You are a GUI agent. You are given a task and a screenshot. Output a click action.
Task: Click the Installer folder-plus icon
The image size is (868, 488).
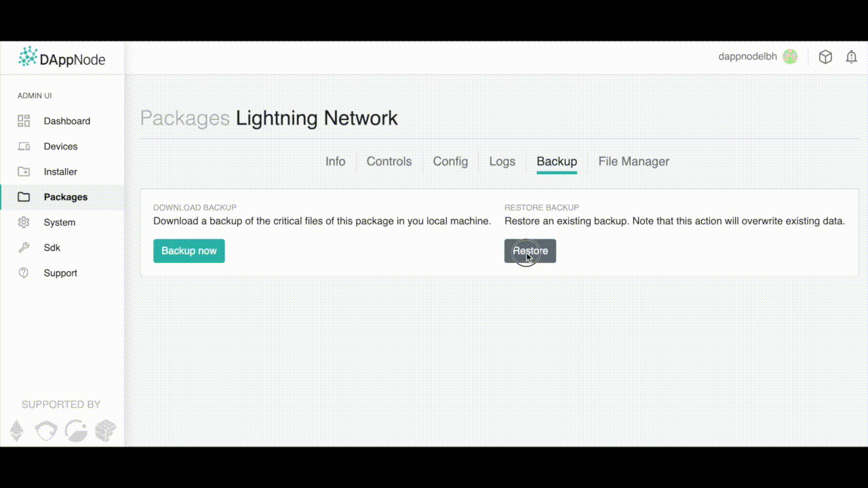(x=24, y=171)
